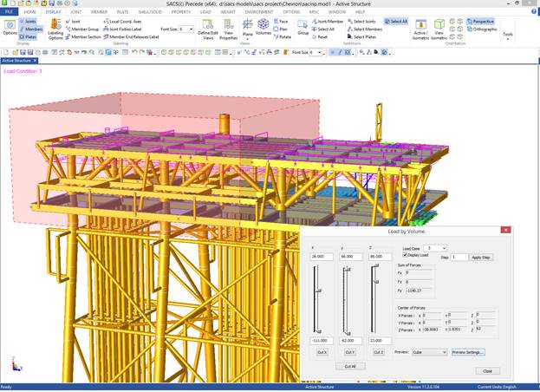Toggle the Perspective view option
540x392 pixels.
click(479, 21)
